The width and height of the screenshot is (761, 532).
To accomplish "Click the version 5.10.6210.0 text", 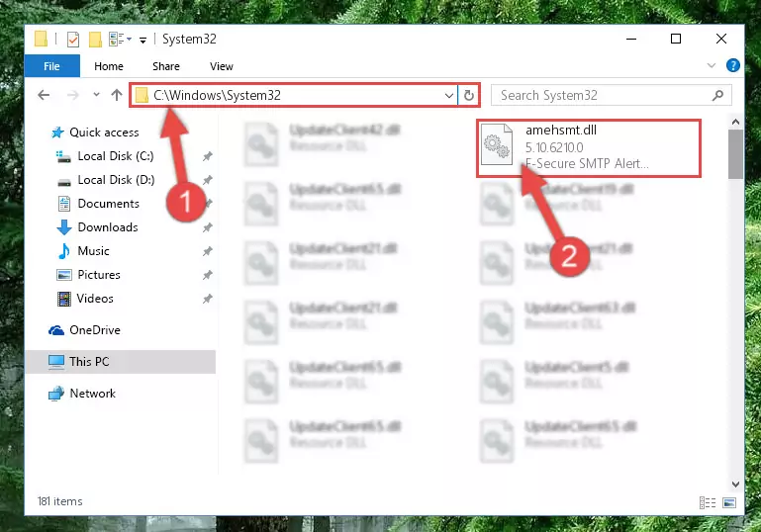I will [554, 147].
